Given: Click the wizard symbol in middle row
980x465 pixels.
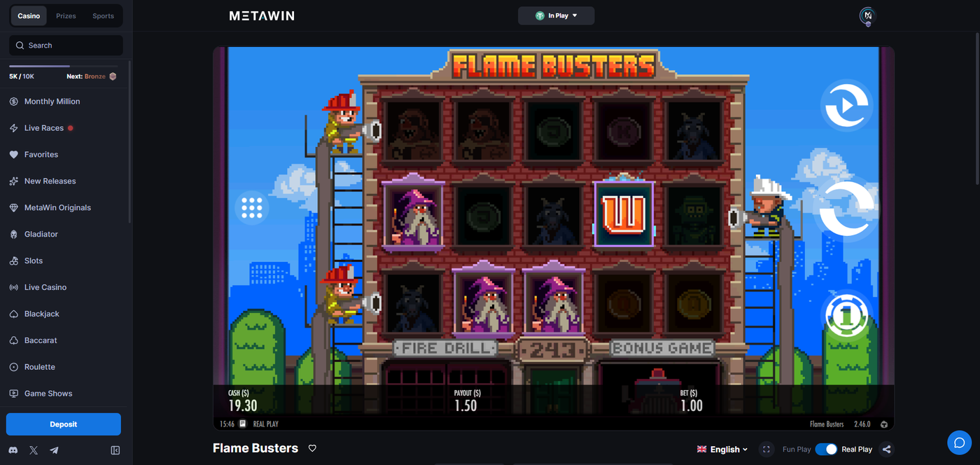Looking at the screenshot, I should [413, 216].
